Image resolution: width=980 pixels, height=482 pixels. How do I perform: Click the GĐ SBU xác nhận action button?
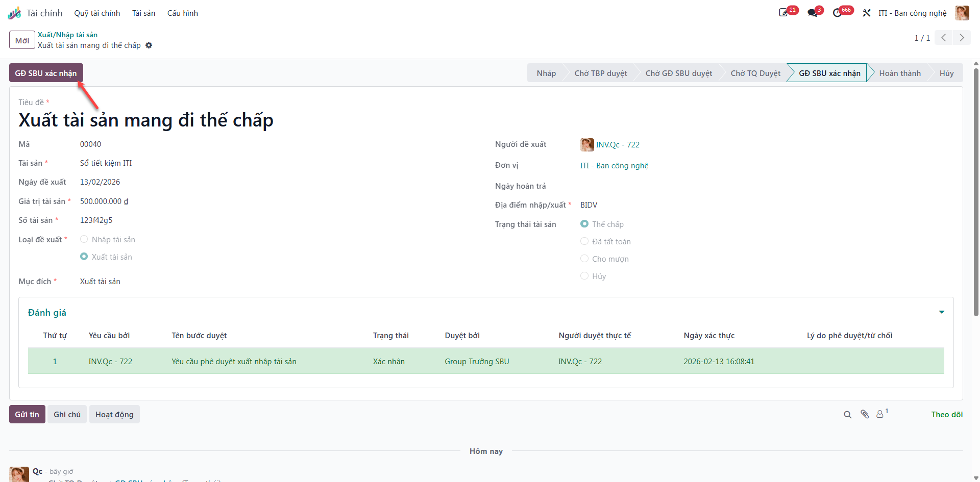pyautogui.click(x=46, y=73)
